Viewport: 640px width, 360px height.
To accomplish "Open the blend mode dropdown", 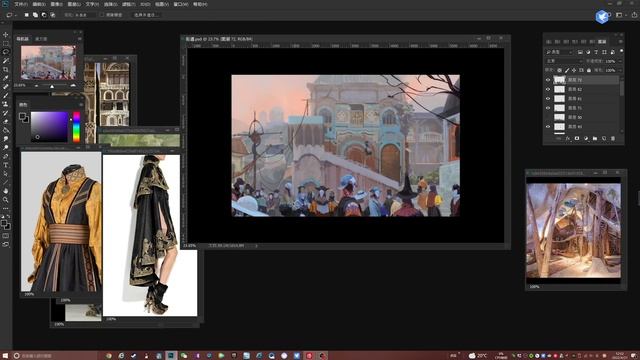I will (x=564, y=61).
